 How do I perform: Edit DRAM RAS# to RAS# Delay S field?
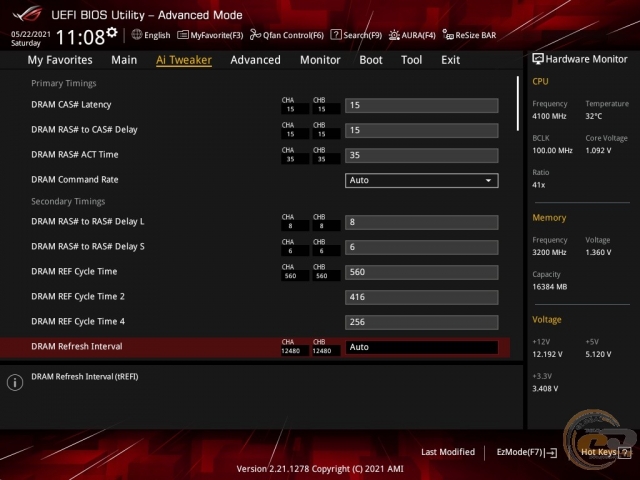pos(422,247)
